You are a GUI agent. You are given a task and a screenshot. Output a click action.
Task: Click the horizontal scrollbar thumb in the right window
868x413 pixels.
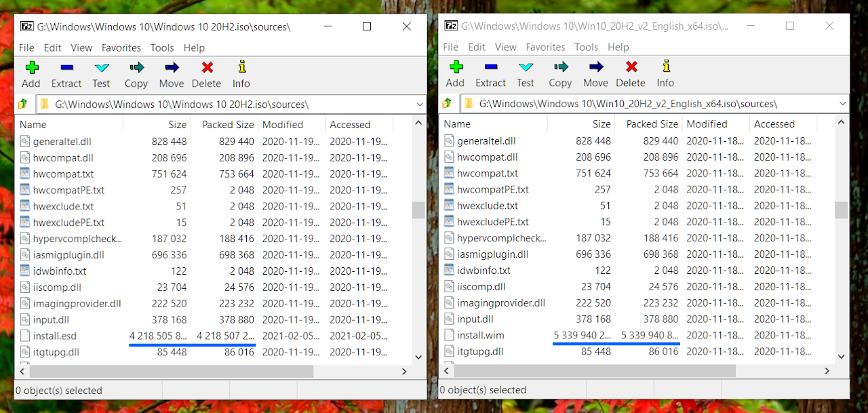pyautogui.click(x=595, y=371)
